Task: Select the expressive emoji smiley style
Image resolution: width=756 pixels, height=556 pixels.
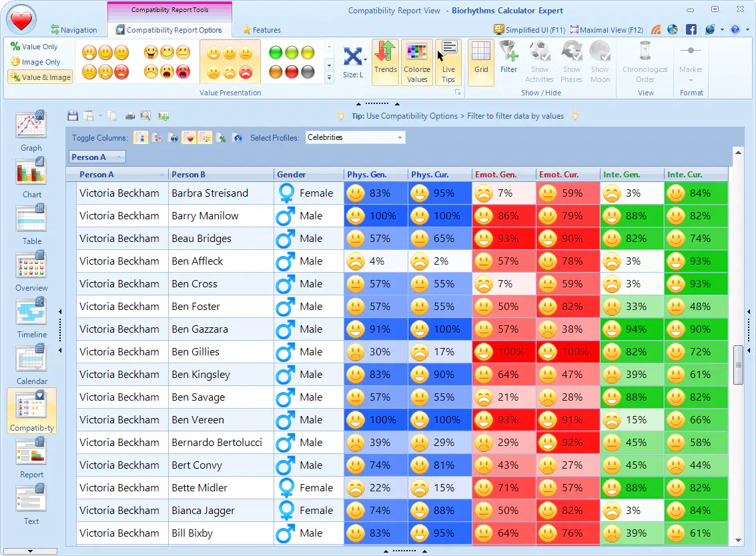Action: pyautogui.click(x=167, y=62)
